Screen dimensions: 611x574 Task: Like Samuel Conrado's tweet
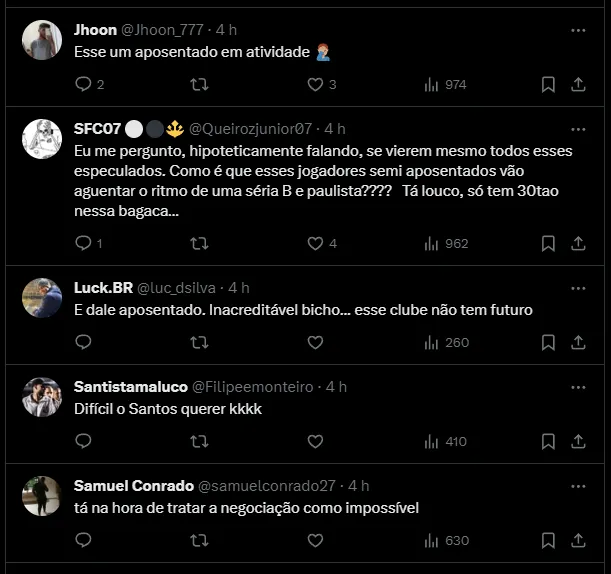click(x=316, y=540)
